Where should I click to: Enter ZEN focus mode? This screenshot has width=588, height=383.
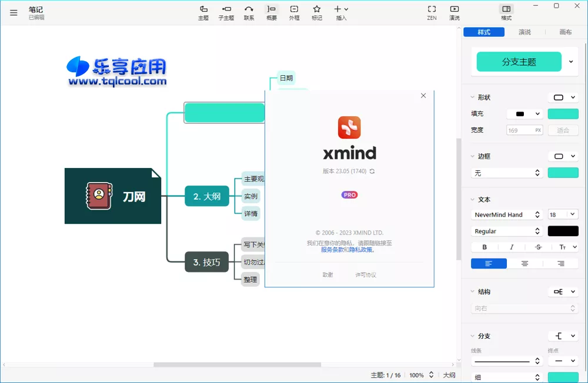(431, 12)
